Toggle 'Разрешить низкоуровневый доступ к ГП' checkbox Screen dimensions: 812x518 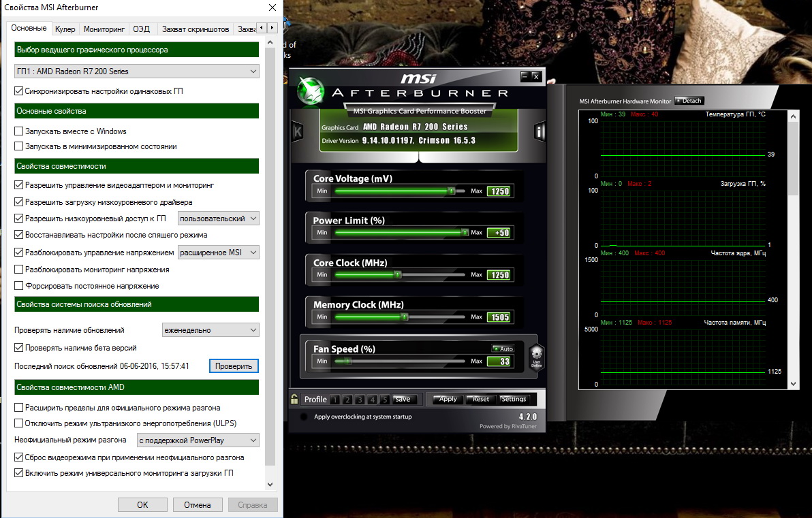pyautogui.click(x=18, y=218)
